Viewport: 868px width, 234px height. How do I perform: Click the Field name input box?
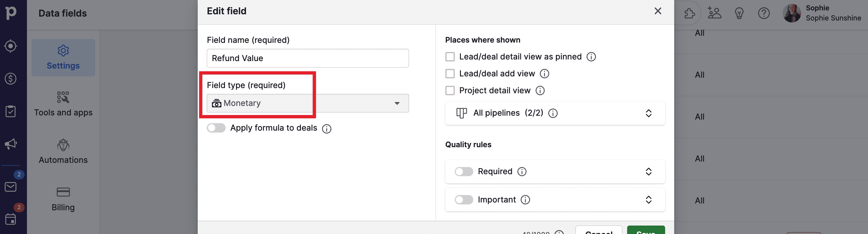[x=307, y=58]
